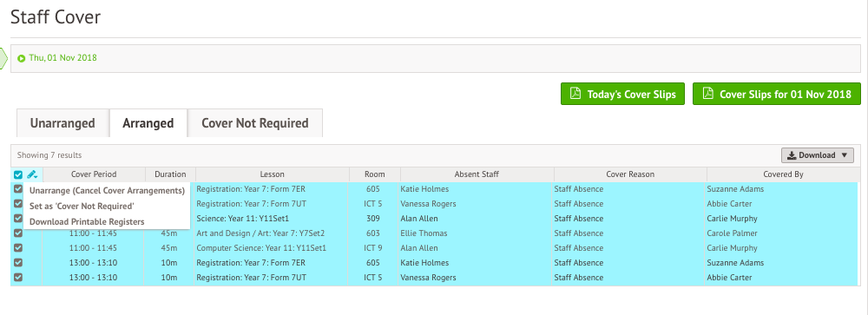Click the pencil bulk-action icon

[x=32, y=174]
